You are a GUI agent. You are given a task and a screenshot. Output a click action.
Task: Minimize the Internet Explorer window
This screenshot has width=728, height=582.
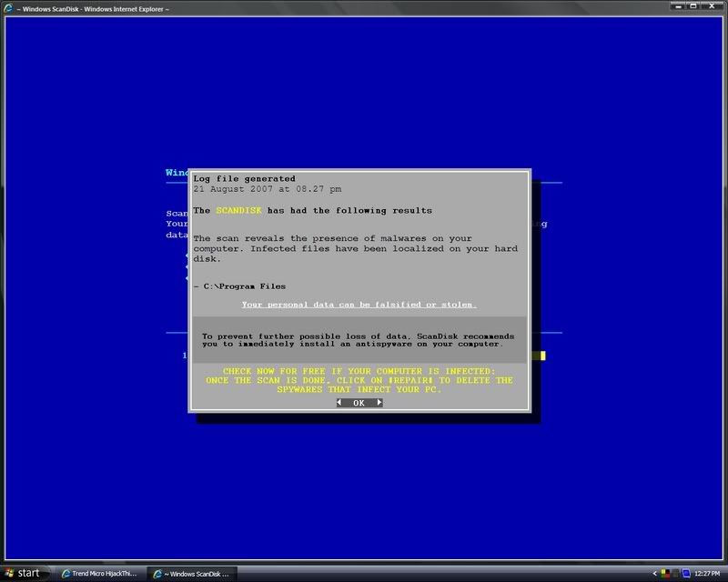click(x=678, y=6)
